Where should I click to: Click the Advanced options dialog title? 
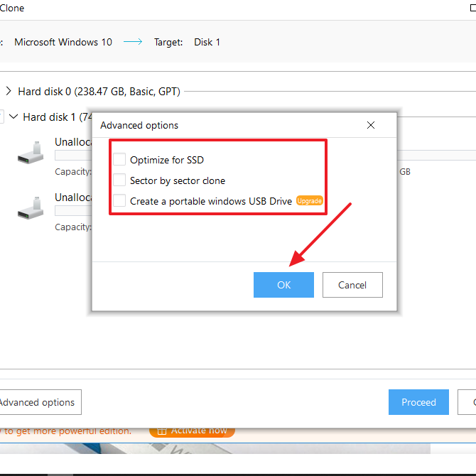pyautogui.click(x=139, y=125)
